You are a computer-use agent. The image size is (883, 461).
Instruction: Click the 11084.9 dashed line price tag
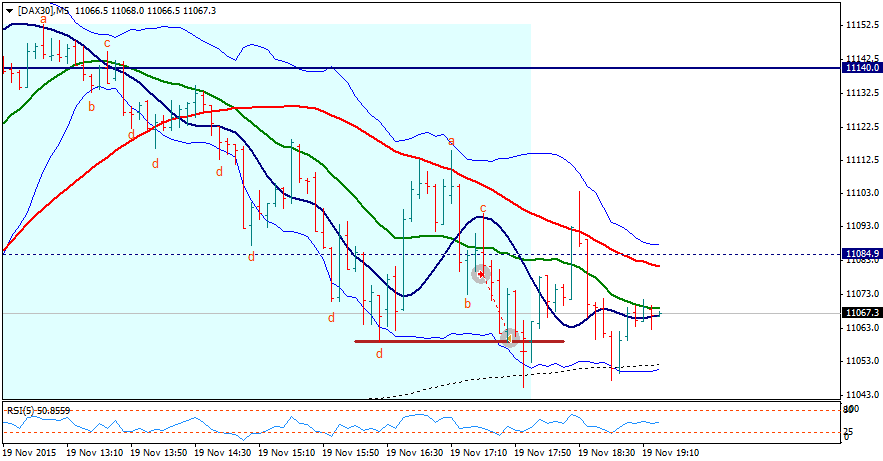pos(861,254)
